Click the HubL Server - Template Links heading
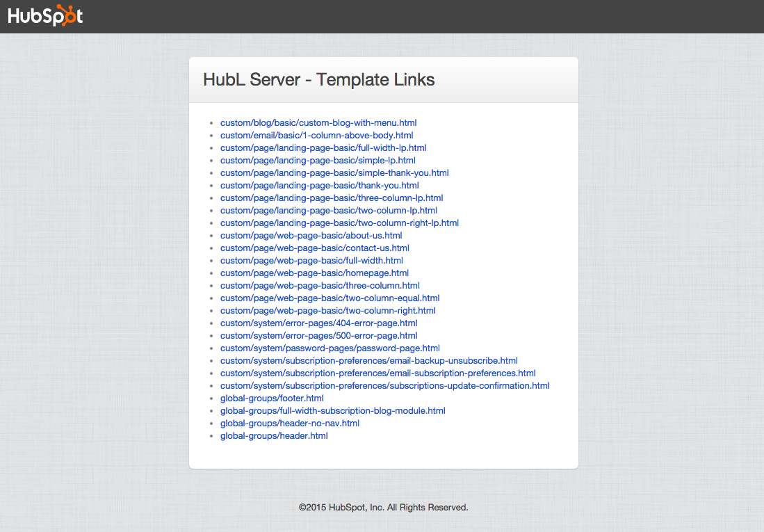 click(318, 79)
